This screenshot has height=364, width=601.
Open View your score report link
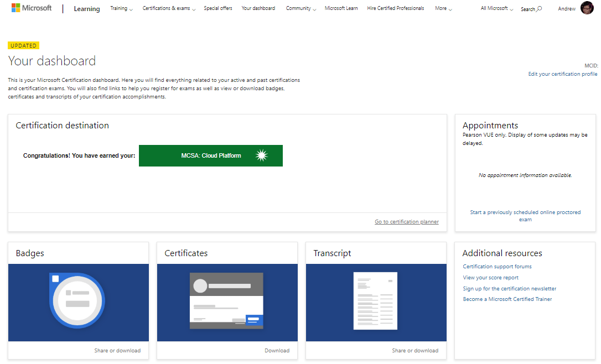490,278
